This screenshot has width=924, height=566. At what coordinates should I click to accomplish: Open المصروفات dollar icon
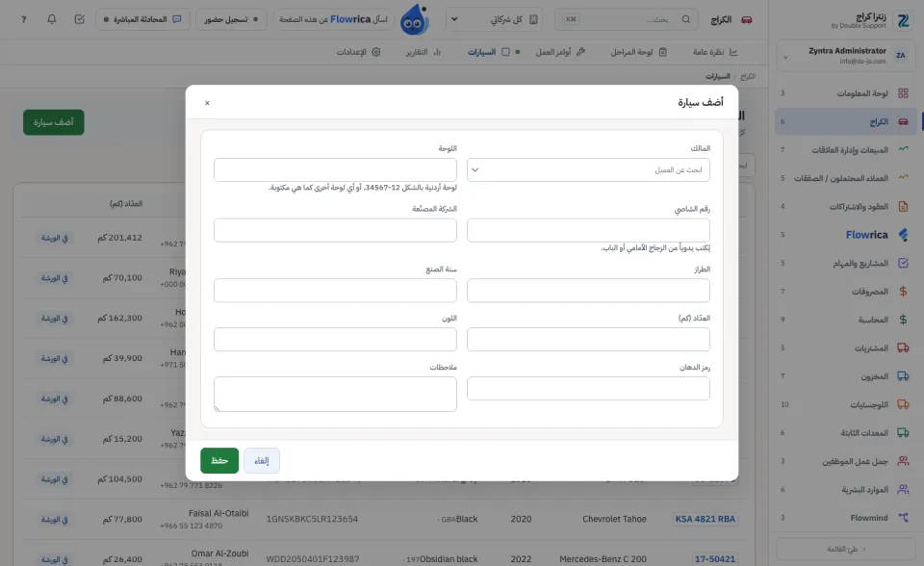coord(903,292)
